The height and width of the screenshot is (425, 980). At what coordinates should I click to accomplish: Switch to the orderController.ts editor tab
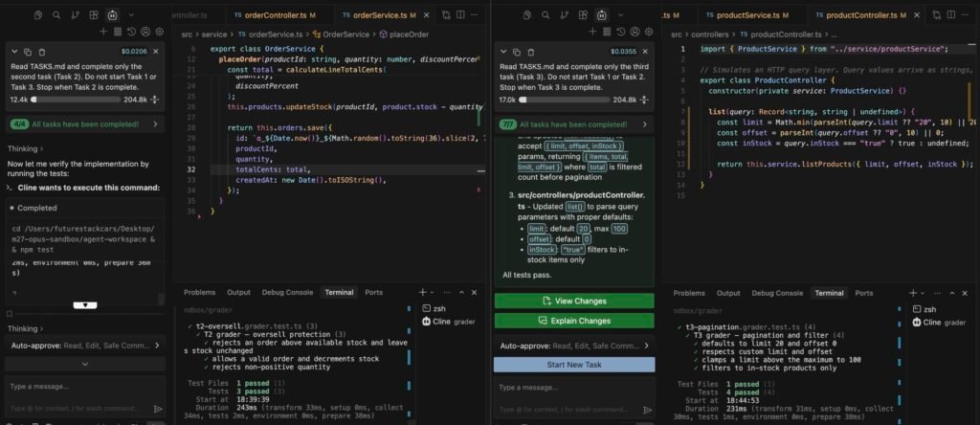point(279,15)
